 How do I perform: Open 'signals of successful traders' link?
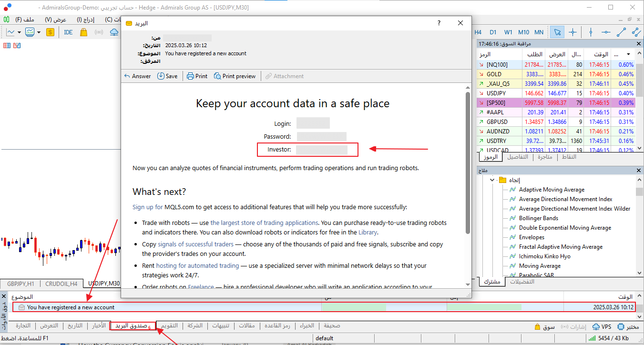195,244
